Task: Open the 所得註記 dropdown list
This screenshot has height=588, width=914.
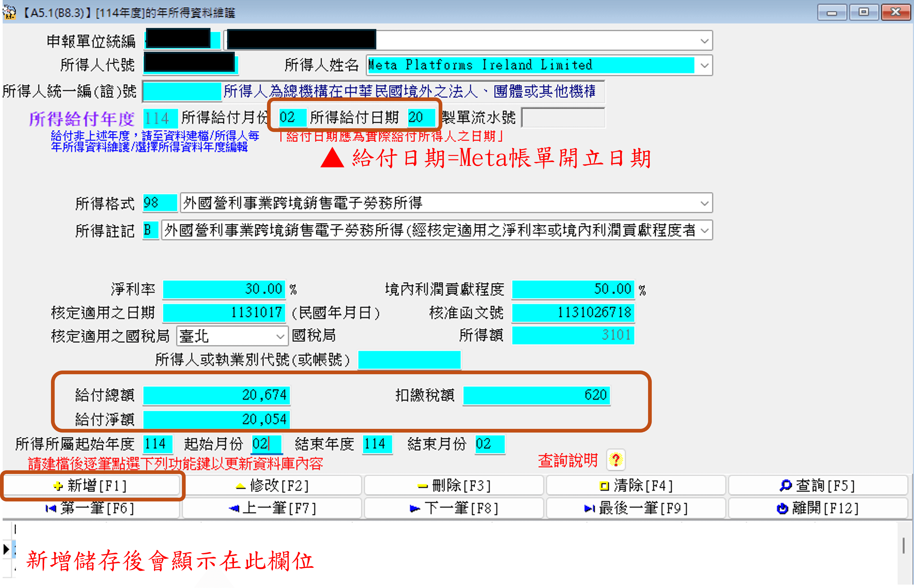Action: pos(704,230)
